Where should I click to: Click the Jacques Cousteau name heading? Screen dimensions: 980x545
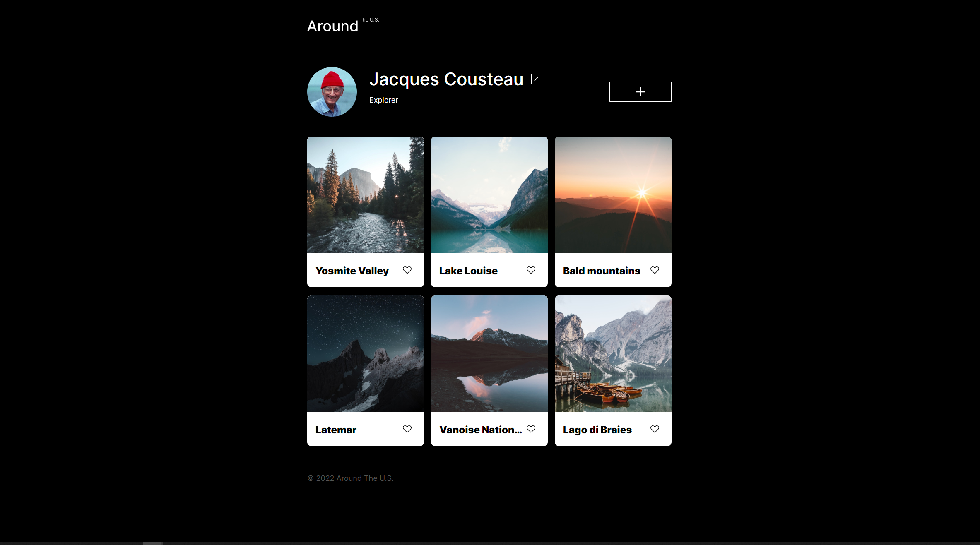pyautogui.click(x=446, y=79)
